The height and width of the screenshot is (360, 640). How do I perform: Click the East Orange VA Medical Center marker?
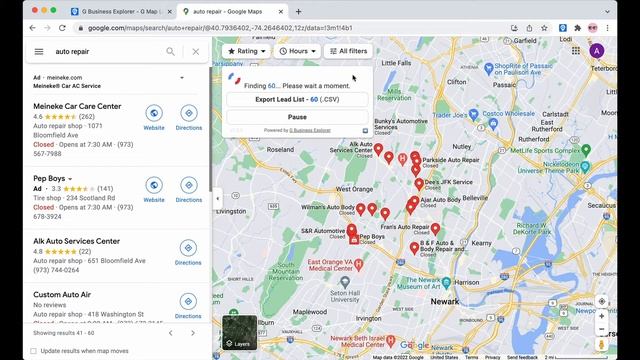coord(358,264)
